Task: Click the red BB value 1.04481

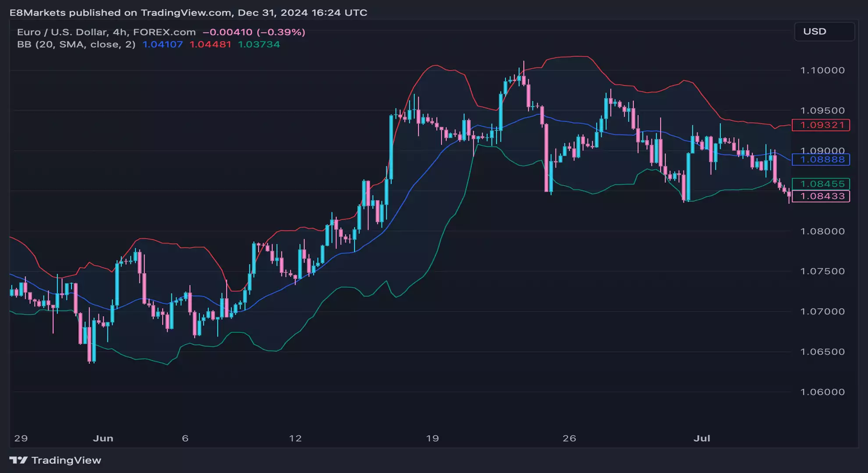Action: (x=210, y=44)
